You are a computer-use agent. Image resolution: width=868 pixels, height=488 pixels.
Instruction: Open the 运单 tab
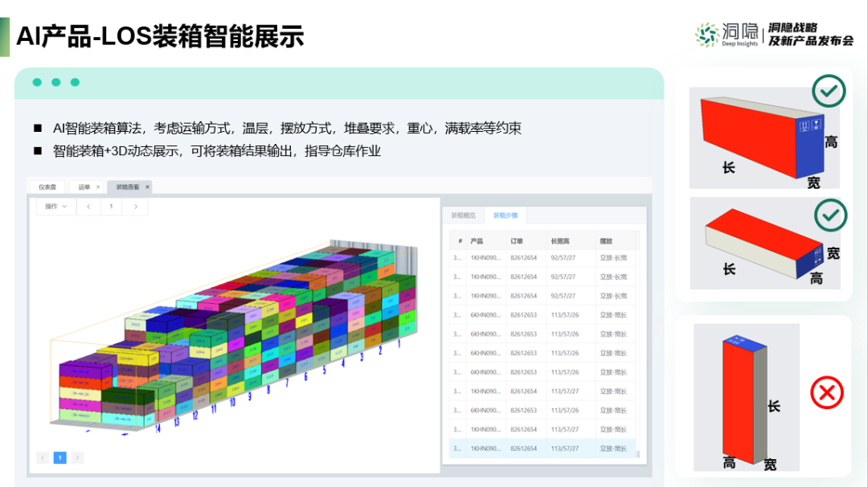[x=84, y=187]
